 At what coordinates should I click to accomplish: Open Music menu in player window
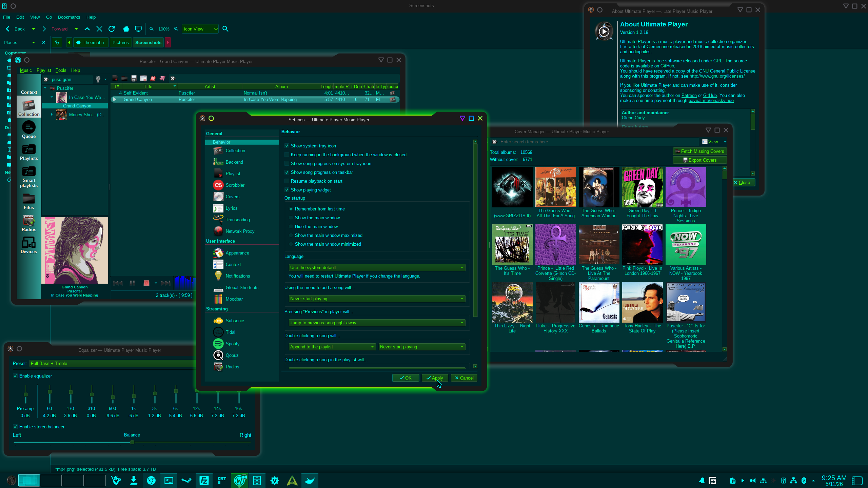click(x=26, y=70)
